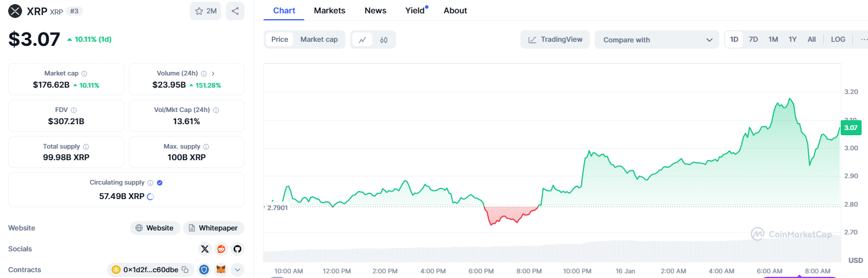Click the share icon button
868x278 pixels.
point(235,11)
